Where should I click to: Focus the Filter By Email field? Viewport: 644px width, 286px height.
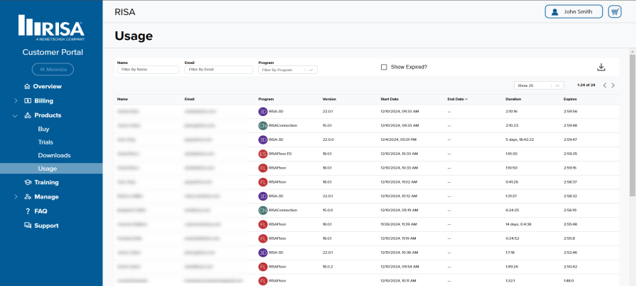click(x=218, y=70)
